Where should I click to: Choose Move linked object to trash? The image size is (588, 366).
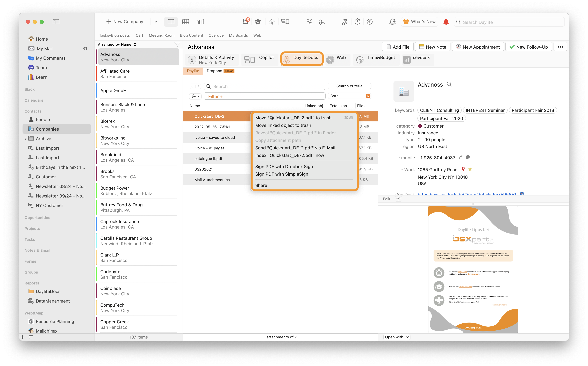283,125
